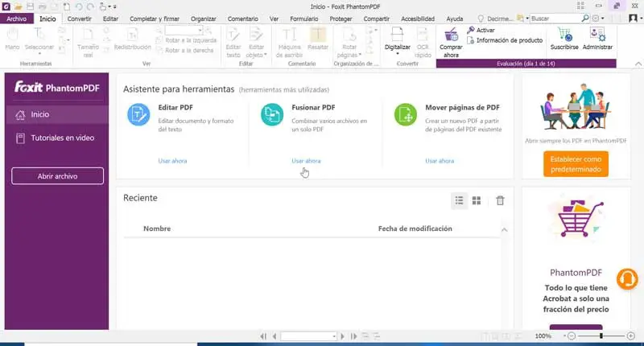This screenshot has width=644, height=346.
Task: Open the Archivo menu
Action: pyautogui.click(x=17, y=19)
